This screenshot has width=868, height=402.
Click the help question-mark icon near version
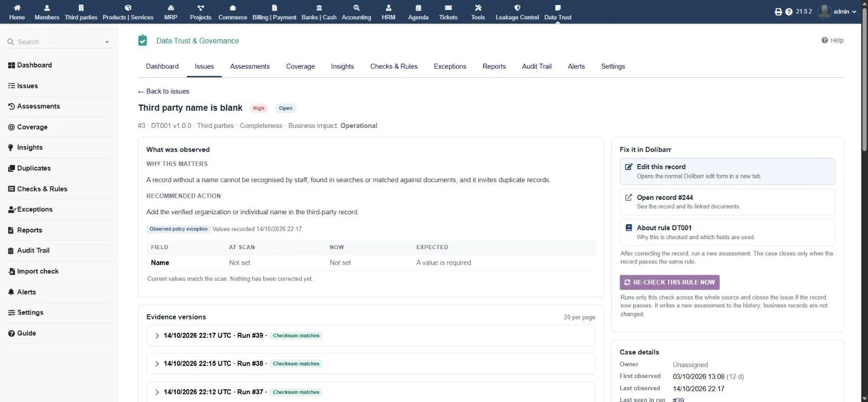point(789,12)
